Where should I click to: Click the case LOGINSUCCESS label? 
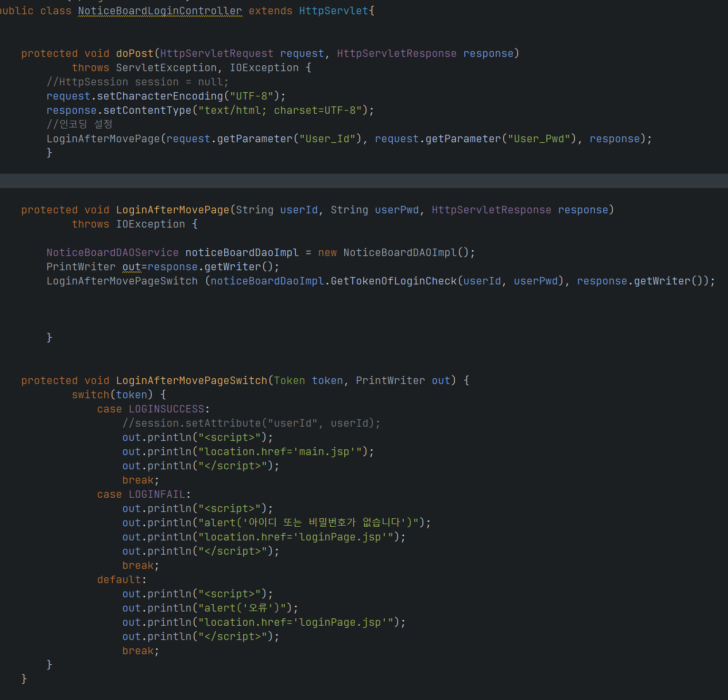click(x=154, y=409)
